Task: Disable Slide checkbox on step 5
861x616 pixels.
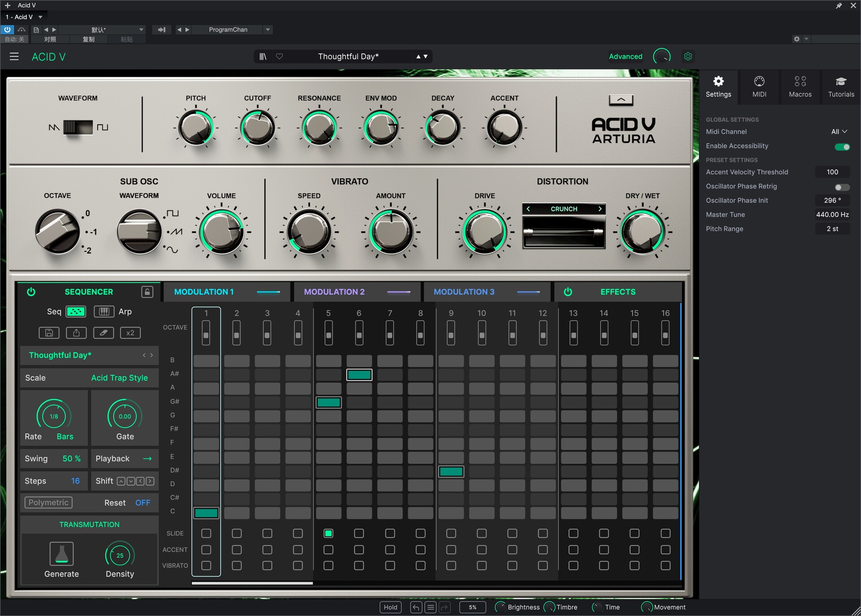Action: 328,534
